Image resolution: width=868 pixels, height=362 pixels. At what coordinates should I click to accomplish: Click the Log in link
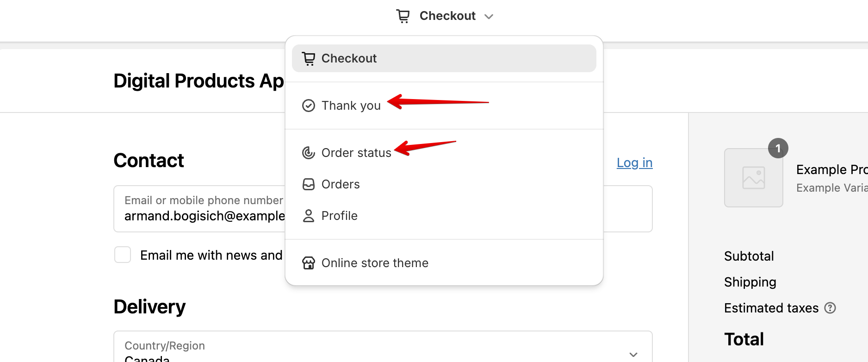(634, 162)
